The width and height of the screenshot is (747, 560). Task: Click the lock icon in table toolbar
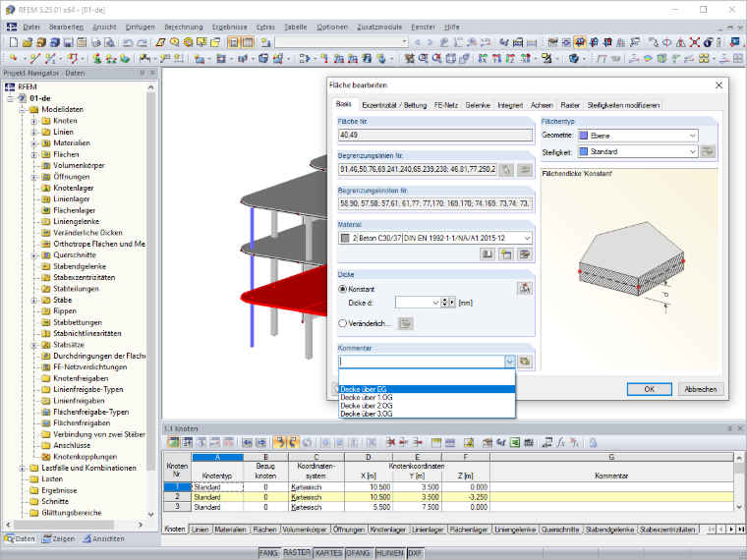click(x=593, y=443)
